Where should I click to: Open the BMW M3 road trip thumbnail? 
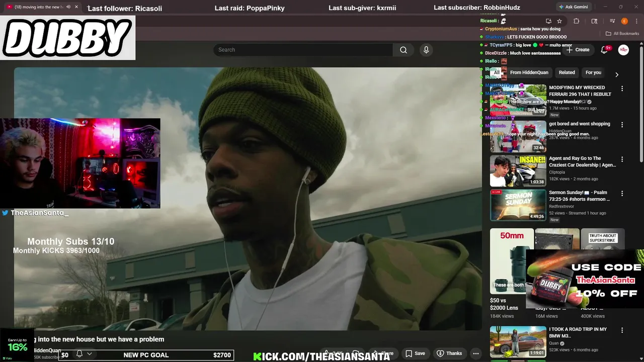click(518, 341)
